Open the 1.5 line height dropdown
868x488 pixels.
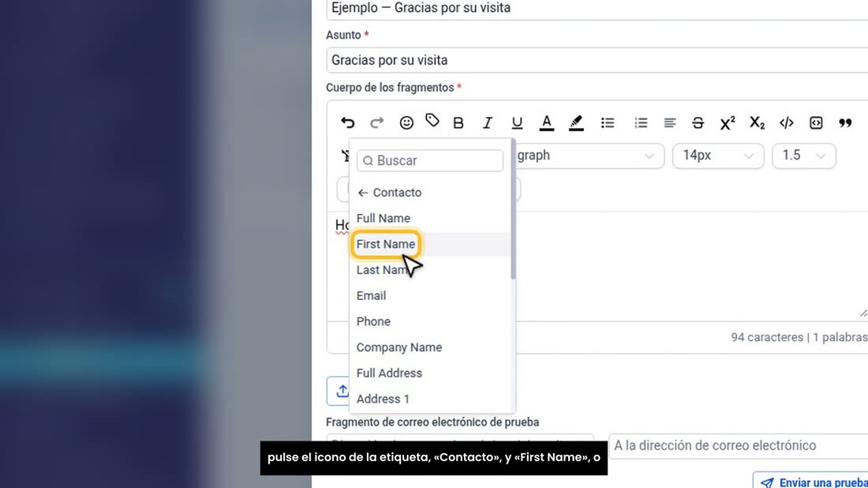pos(804,156)
